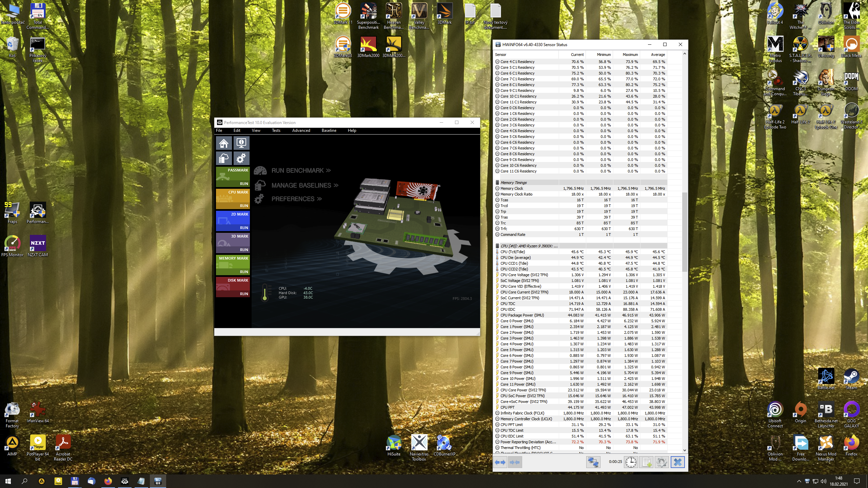Run the 2D Mark test tile

233,221
